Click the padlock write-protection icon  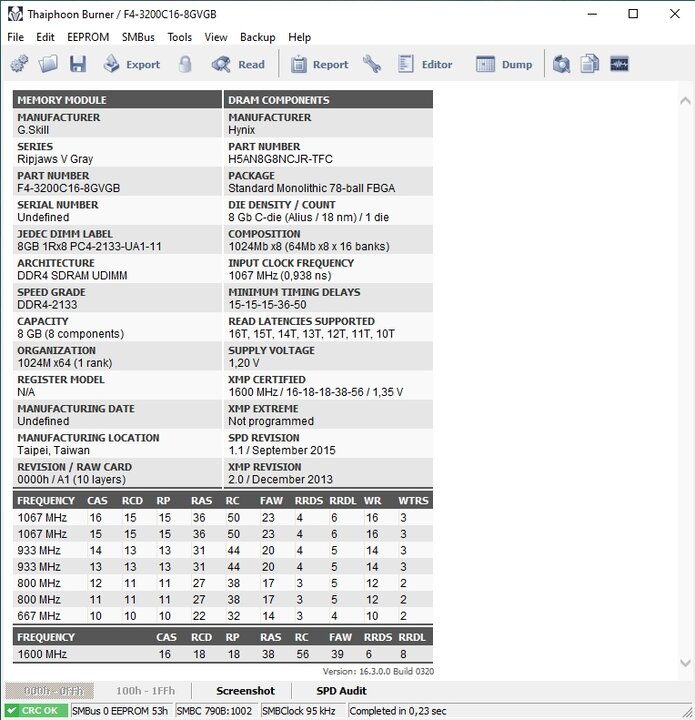(185, 64)
